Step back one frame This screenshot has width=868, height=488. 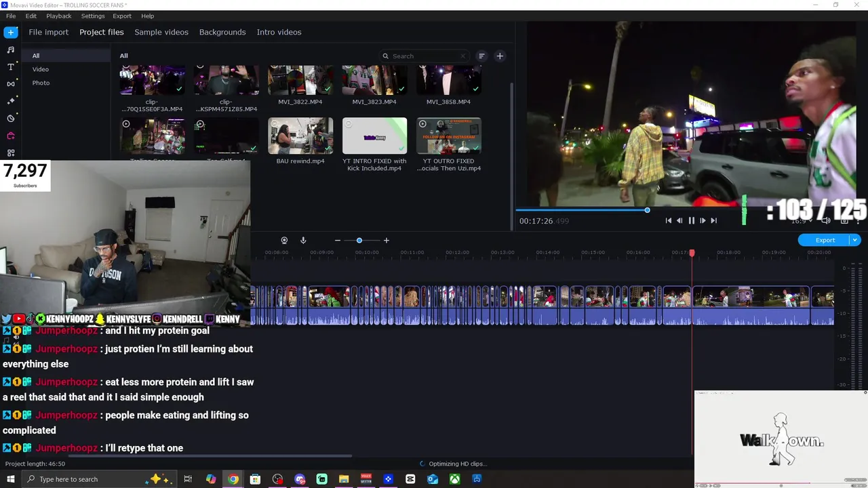679,220
